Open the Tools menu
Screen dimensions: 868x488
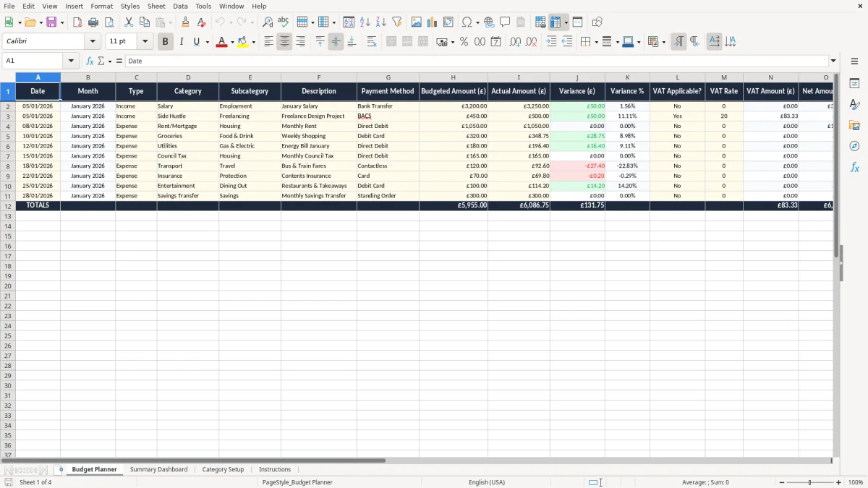203,6
